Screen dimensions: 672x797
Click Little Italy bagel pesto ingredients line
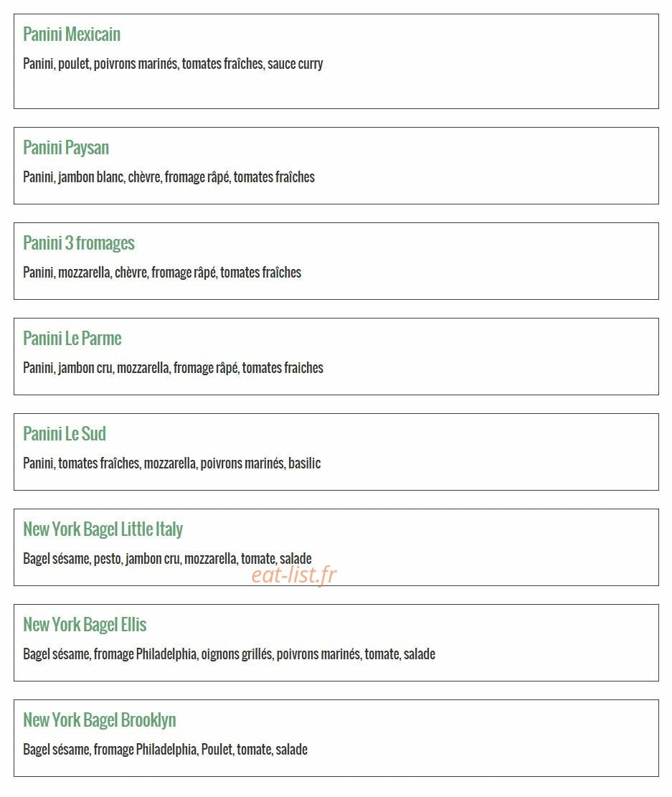(x=167, y=559)
